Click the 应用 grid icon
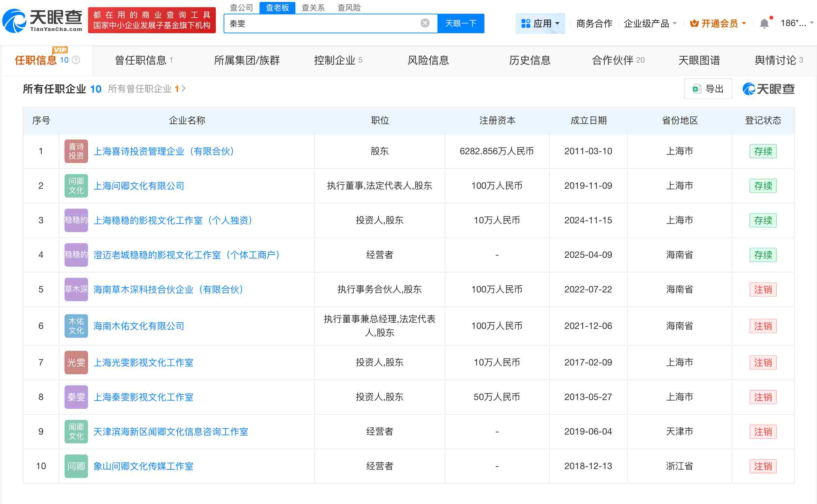Image resolution: width=817 pixels, height=504 pixels. (x=526, y=23)
